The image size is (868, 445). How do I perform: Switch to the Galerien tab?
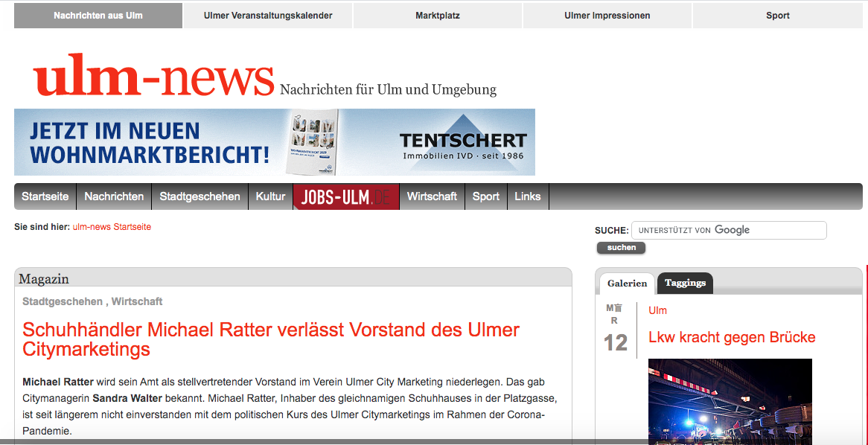tap(627, 283)
